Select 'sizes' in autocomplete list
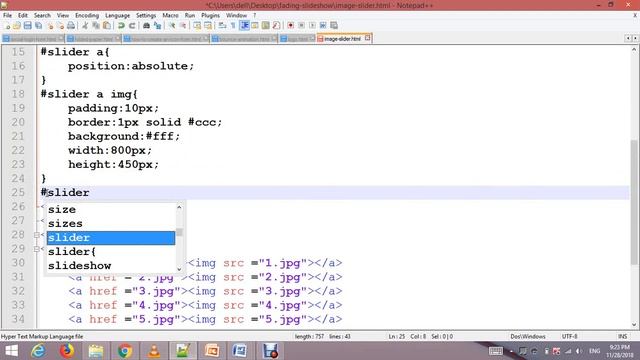The image size is (640, 360). click(111, 224)
